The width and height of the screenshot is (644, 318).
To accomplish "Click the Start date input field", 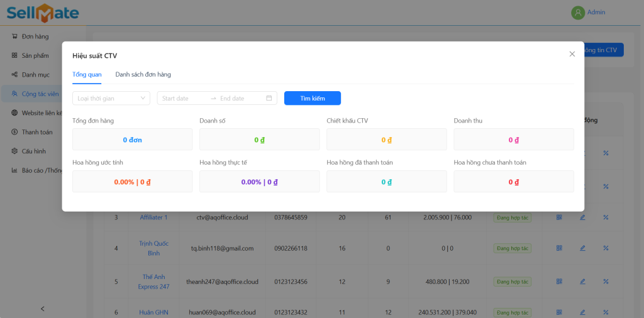I will [x=182, y=98].
